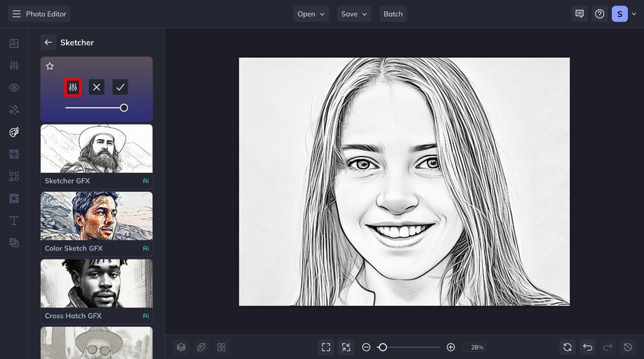Open the Touch Up eye sidebar icon
Viewport: 644px width, 359px height.
(14, 87)
